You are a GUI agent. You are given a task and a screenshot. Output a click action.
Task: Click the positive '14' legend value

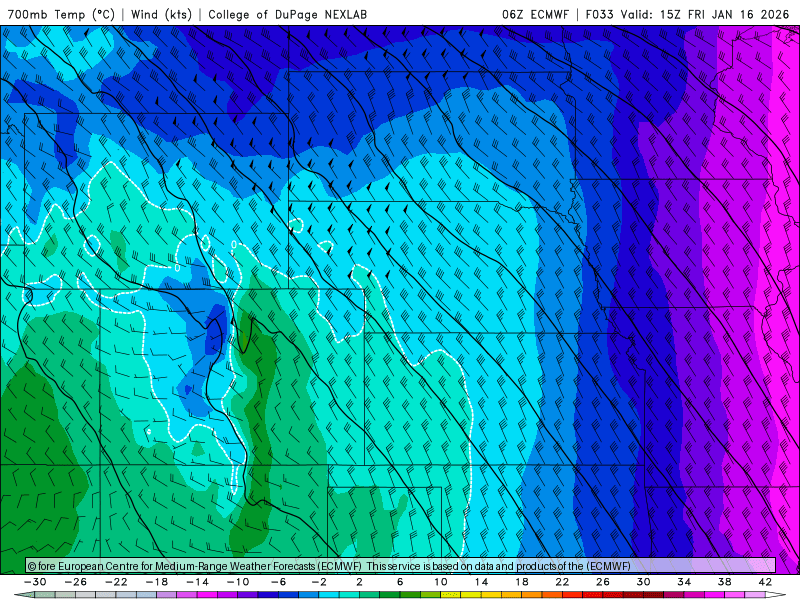[x=481, y=582]
